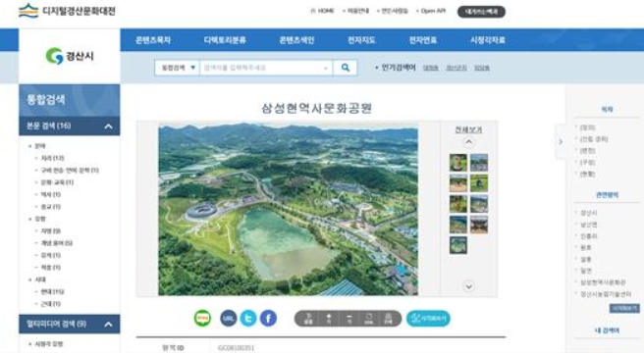Open the 콘텐츠목차 menu
This screenshot has width=644, height=353.
(x=153, y=40)
